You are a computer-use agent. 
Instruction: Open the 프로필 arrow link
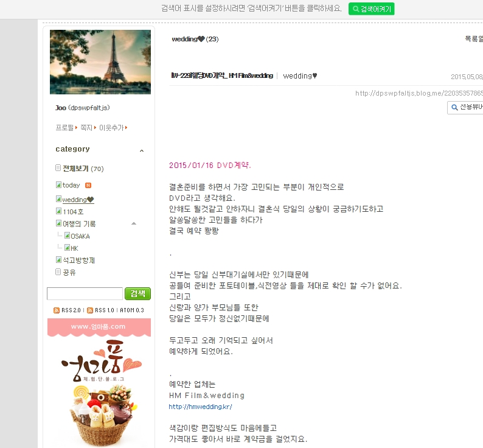point(66,128)
